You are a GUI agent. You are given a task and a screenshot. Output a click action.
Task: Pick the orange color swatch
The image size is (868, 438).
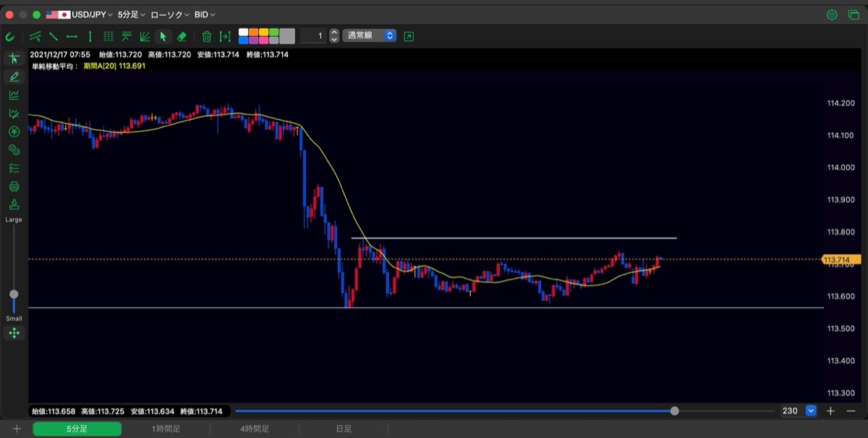click(x=254, y=32)
